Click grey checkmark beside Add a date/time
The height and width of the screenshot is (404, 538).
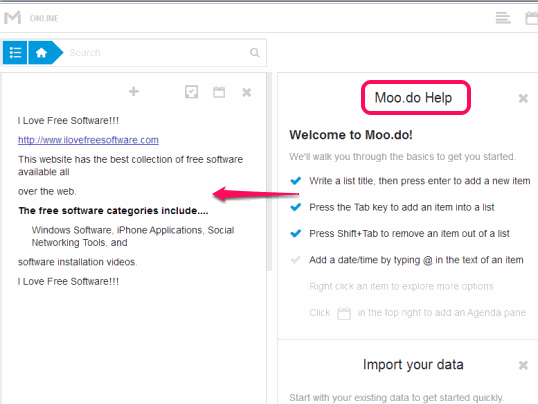tap(295, 260)
